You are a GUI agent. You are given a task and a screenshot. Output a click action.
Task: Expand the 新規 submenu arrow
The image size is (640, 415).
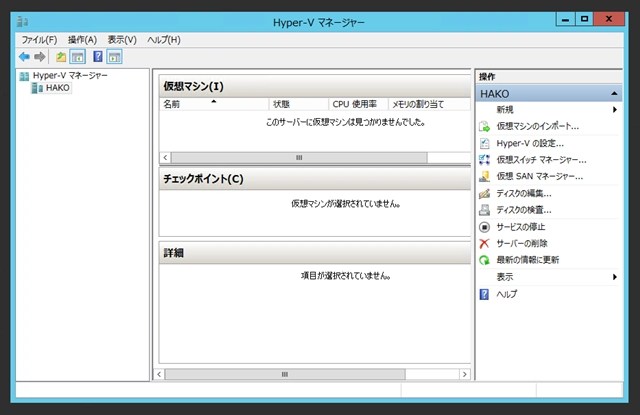(x=615, y=110)
